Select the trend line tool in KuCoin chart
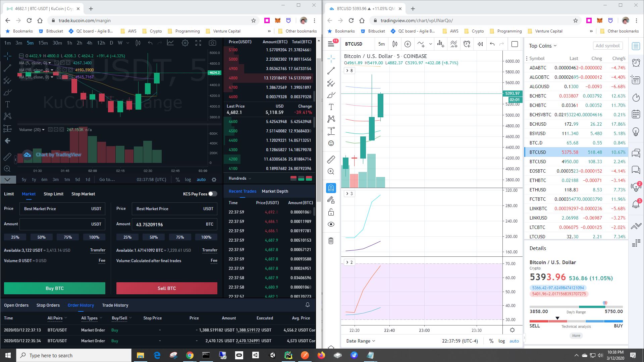Image resolution: width=644 pixels, height=362 pixels. coord(7,68)
